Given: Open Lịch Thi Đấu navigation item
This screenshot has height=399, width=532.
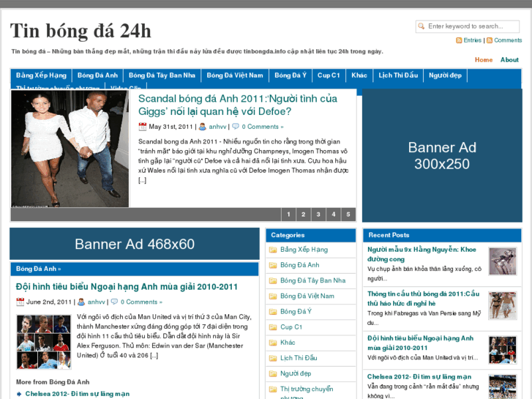Looking at the screenshot, I should pos(398,75).
